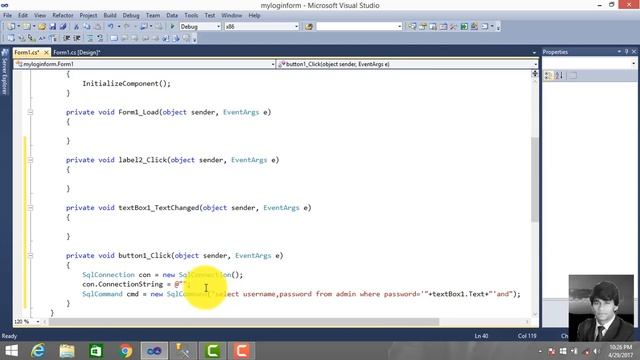Pin the Properties panel with auto-hide
Viewport: 640px width, 360px height.
627,52
